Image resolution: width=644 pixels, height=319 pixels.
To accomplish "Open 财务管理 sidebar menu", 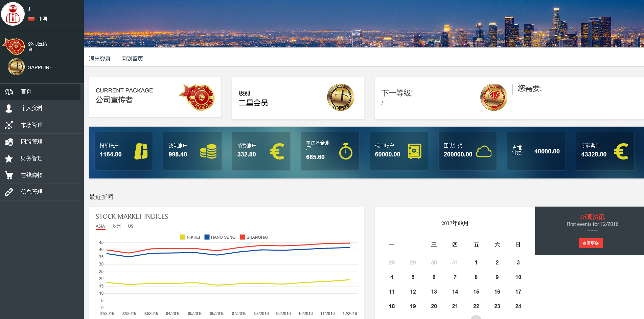I will pos(31,158).
